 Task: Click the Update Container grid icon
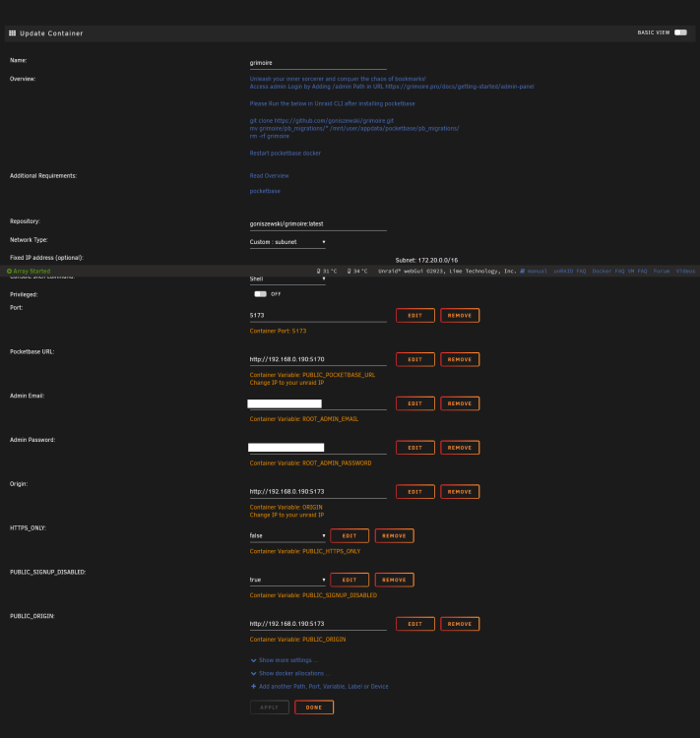12,32
